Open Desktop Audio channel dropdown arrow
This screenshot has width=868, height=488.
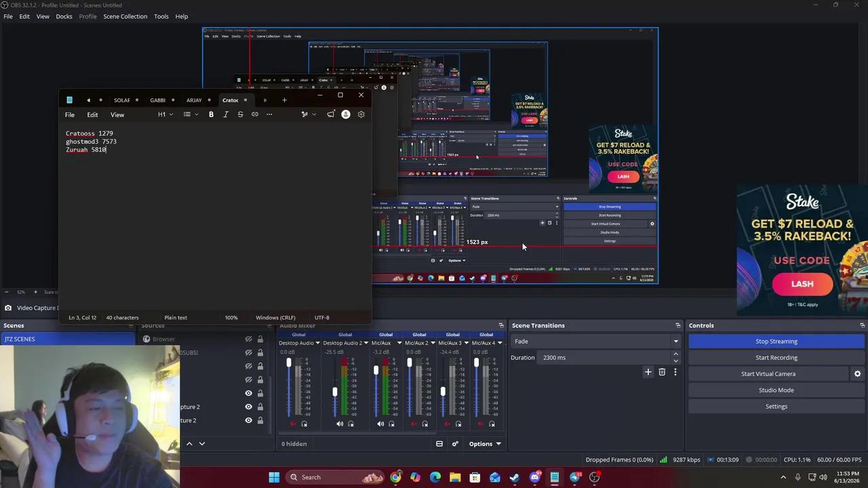click(x=317, y=343)
